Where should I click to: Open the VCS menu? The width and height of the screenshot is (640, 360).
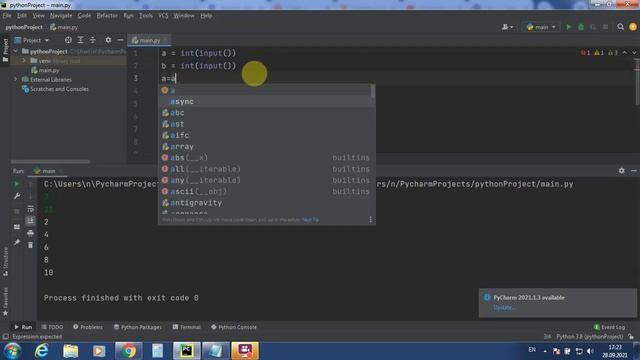coord(163,16)
